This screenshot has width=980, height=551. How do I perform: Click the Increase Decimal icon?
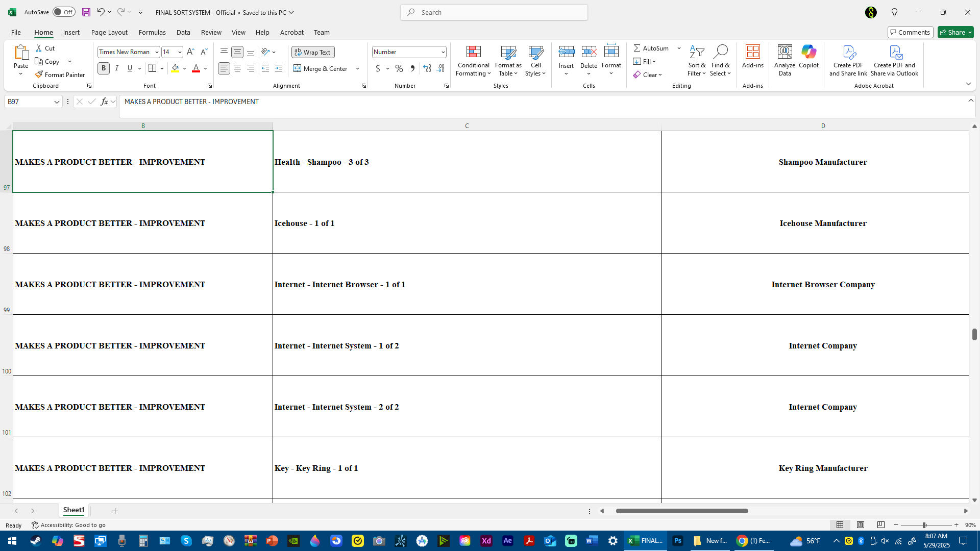427,68
